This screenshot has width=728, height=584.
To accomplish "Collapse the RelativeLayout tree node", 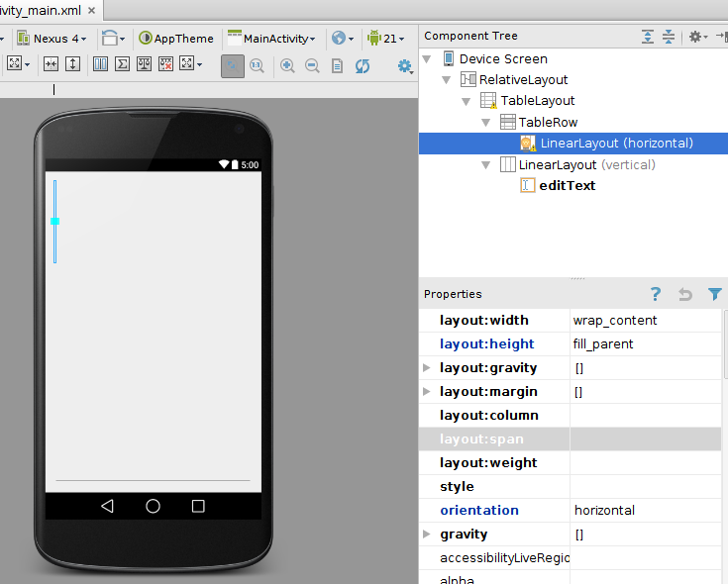I will (446, 80).
